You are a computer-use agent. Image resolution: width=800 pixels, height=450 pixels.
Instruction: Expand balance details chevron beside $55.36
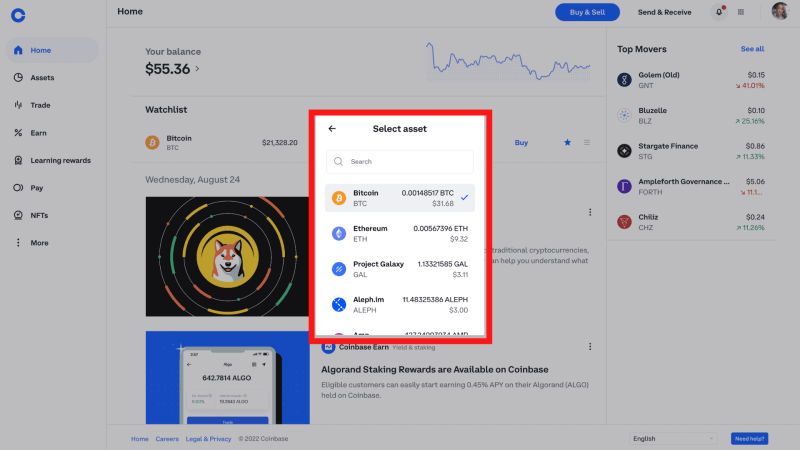click(197, 68)
